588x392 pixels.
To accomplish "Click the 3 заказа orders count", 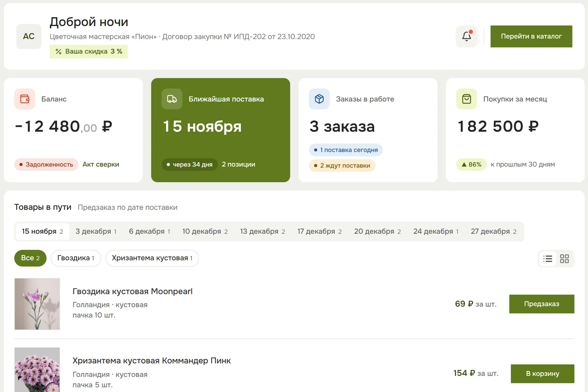I will click(342, 126).
